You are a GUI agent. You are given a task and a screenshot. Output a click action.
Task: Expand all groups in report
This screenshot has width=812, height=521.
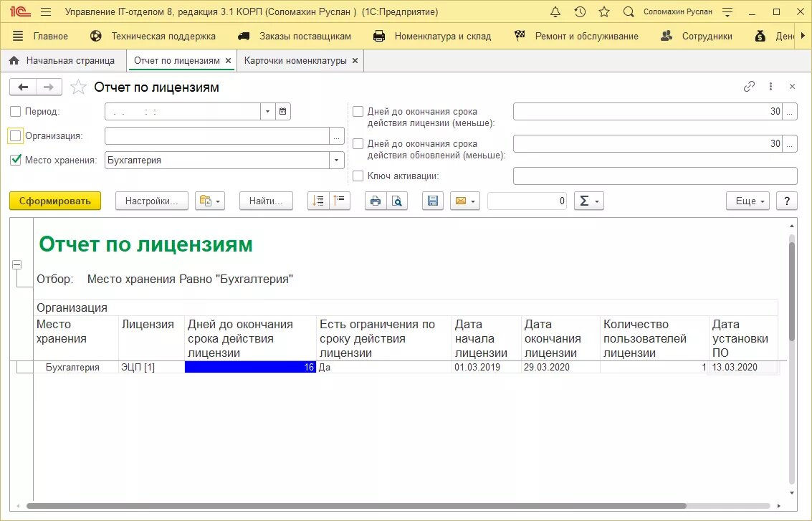[318, 201]
